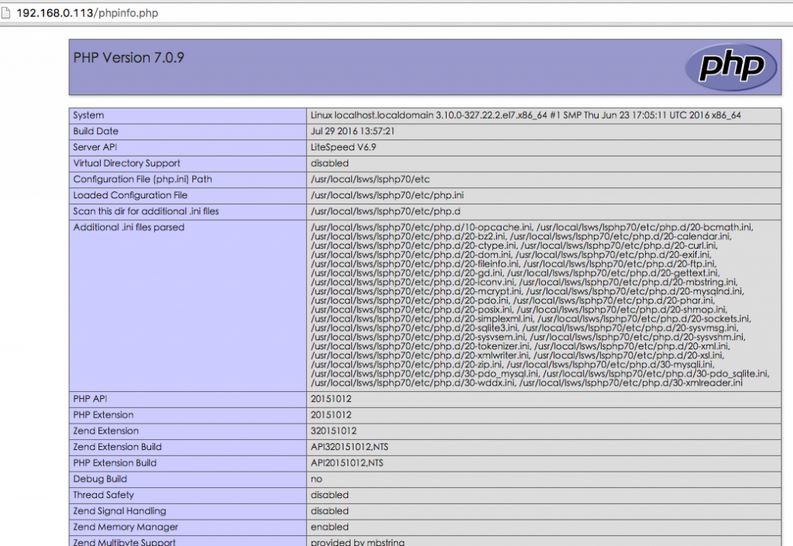The width and height of the screenshot is (793, 546).
Task: Select the 'Zend Signal Handling' label
Action: click(x=119, y=511)
